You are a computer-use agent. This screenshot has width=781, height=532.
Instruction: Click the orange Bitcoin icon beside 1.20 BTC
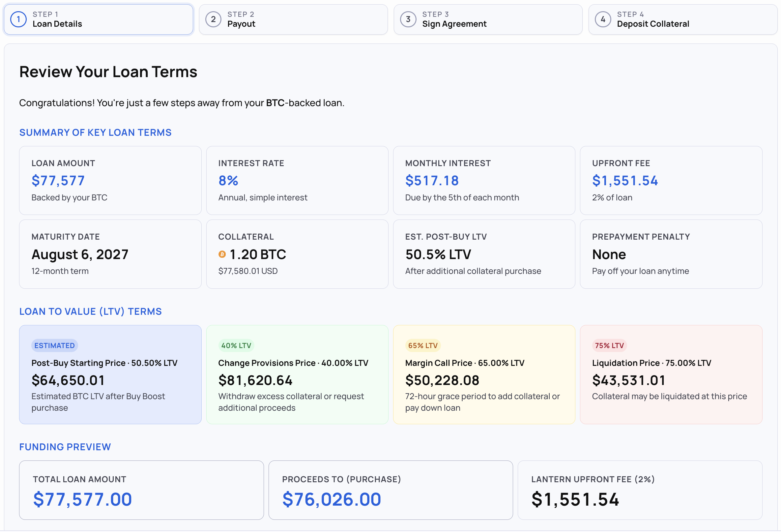pos(222,254)
